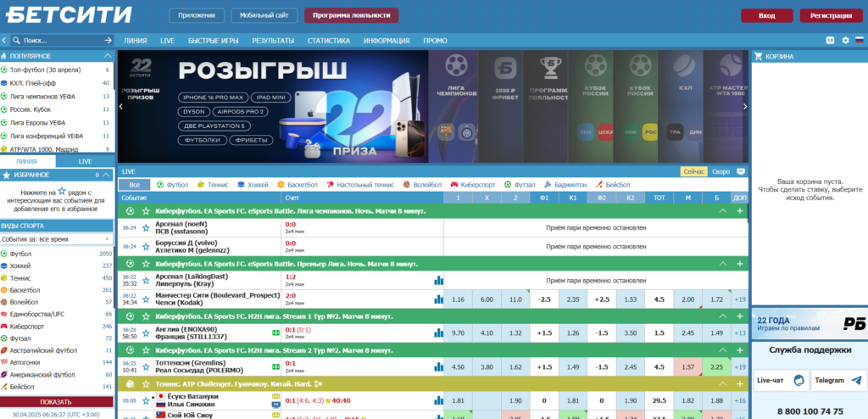Click plus icon on Лига чемпионов. Ночь header
Viewport: 868px width, 419px height.
[739, 211]
